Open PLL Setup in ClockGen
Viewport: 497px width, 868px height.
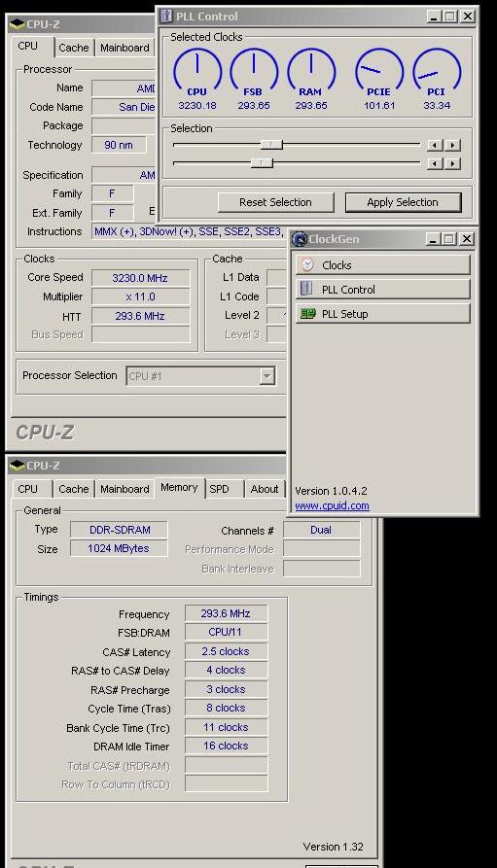point(383,314)
